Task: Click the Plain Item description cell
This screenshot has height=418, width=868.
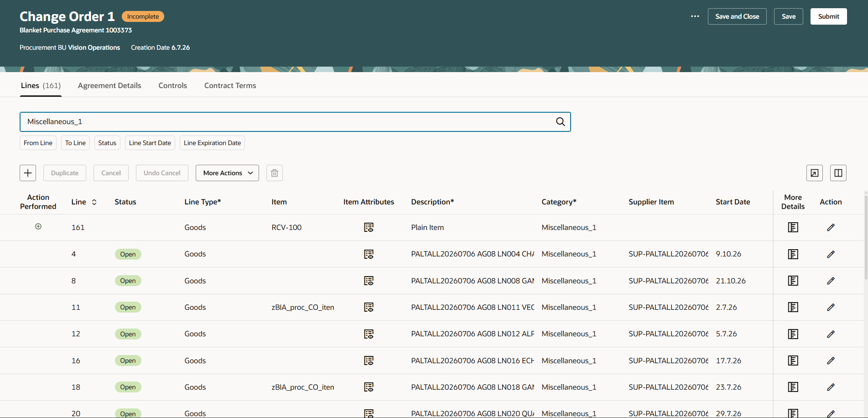Action: pyautogui.click(x=427, y=227)
